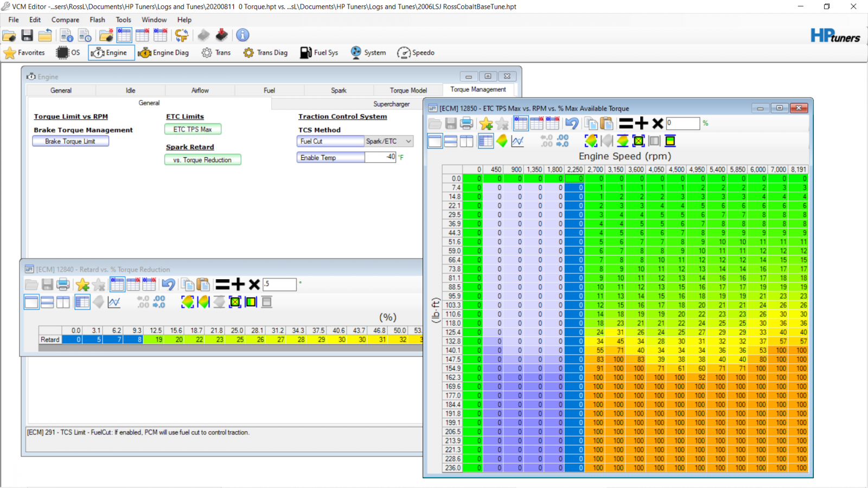
Task: Open the System fan section
Action: click(x=368, y=53)
